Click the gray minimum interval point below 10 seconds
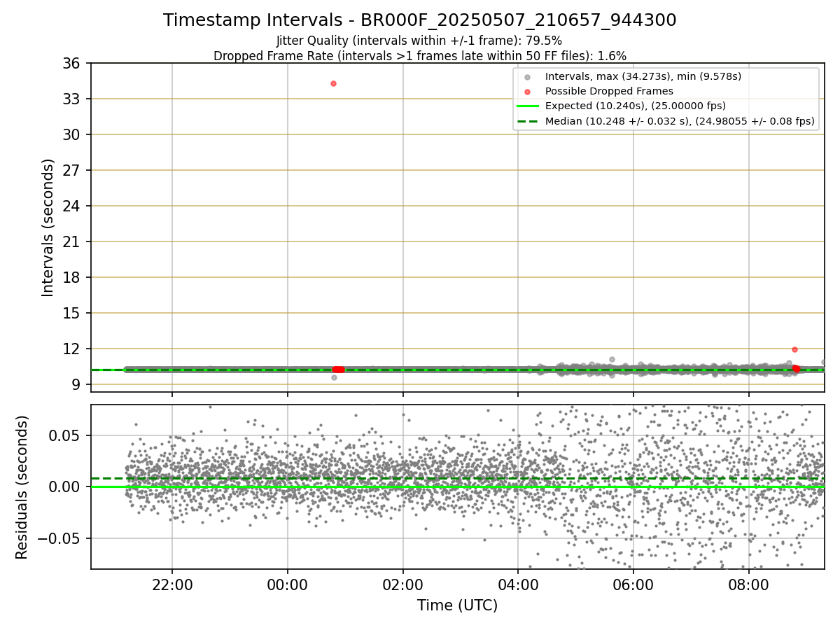840x630 pixels. (x=334, y=377)
